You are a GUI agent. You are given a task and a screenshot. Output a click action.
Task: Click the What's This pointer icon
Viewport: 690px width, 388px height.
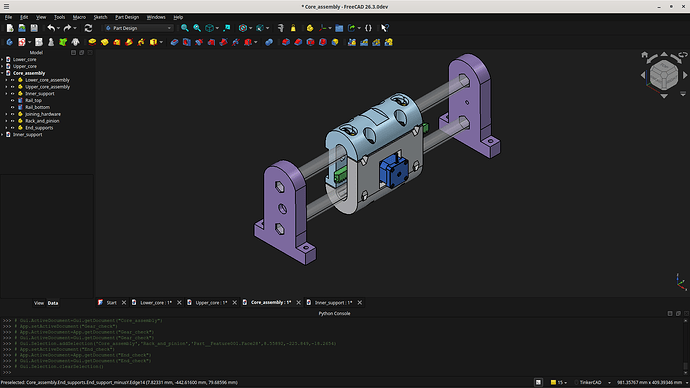385,28
